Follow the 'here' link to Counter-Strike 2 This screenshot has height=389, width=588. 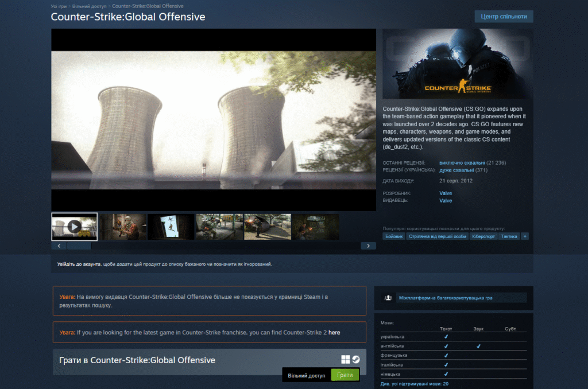click(x=334, y=332)
